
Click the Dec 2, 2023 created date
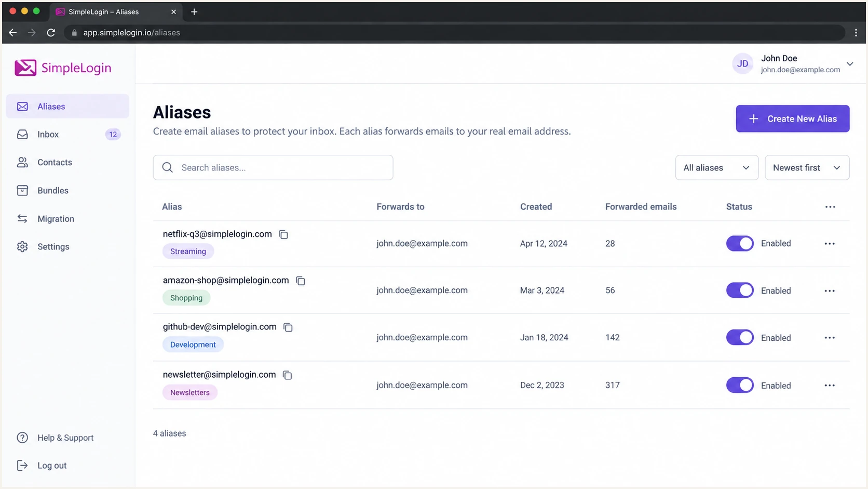(x=542, y=386)
